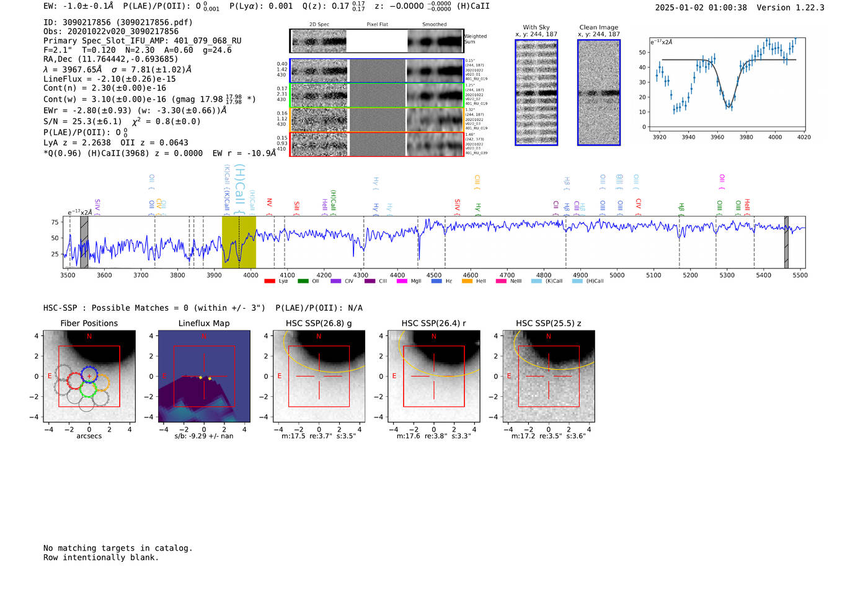This screenshot has width=868, height=591.
Task: Click the Primary Spec_Slot_IFU_AMP 401_079_068_RU line
Action: click(x=143, y=41)
